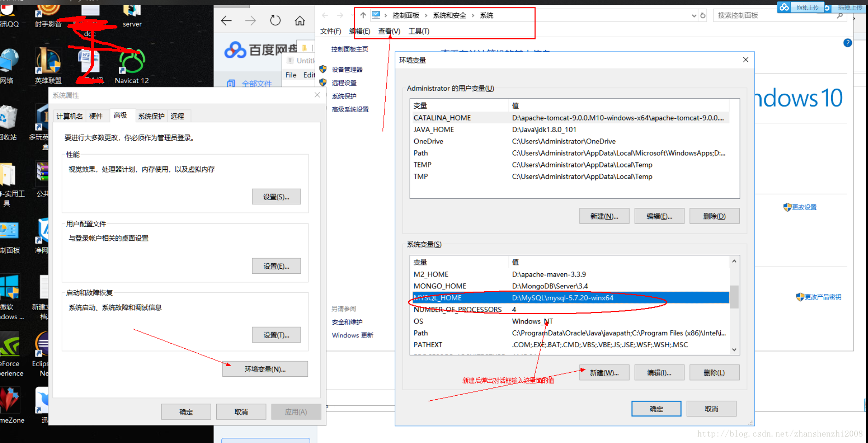The image size is (868, 443).
Task: Expand chevron after 控制面板 breadcrumb
Action: (x=426, y=16)
